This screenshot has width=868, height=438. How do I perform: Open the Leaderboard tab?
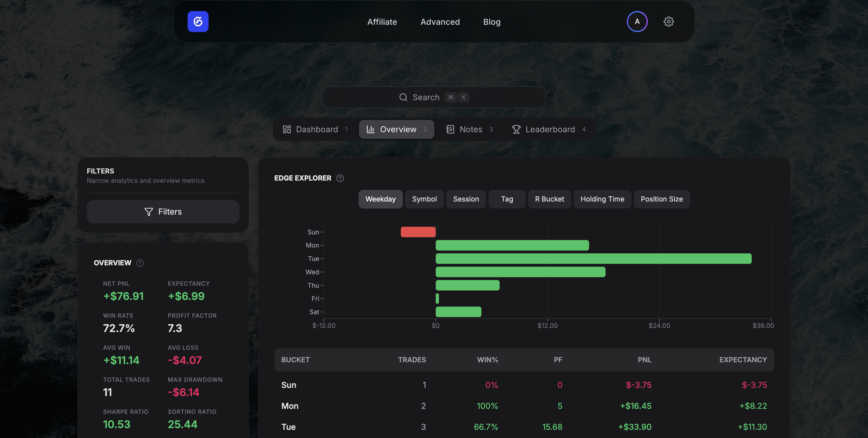550,129
